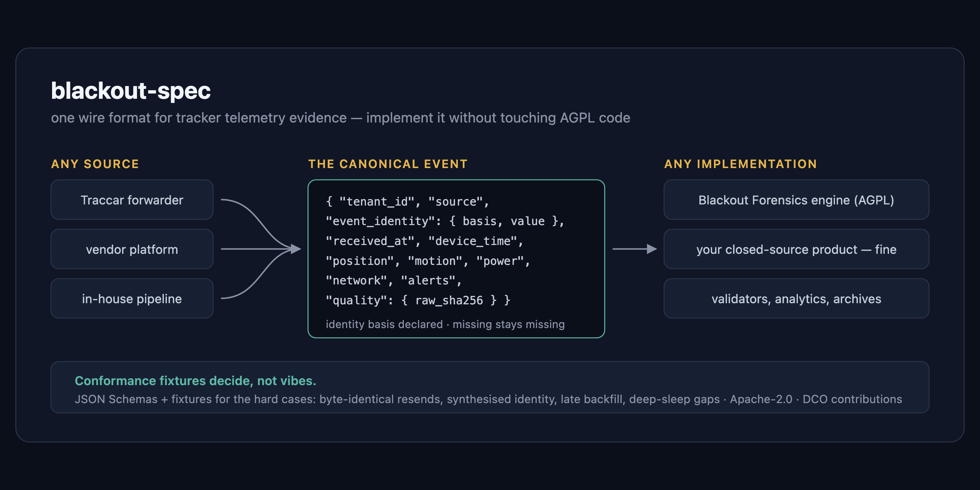Screen dimensions: 980x490
Task: Select the "Traccar forwarder" source box
Action: click(132, 200)
